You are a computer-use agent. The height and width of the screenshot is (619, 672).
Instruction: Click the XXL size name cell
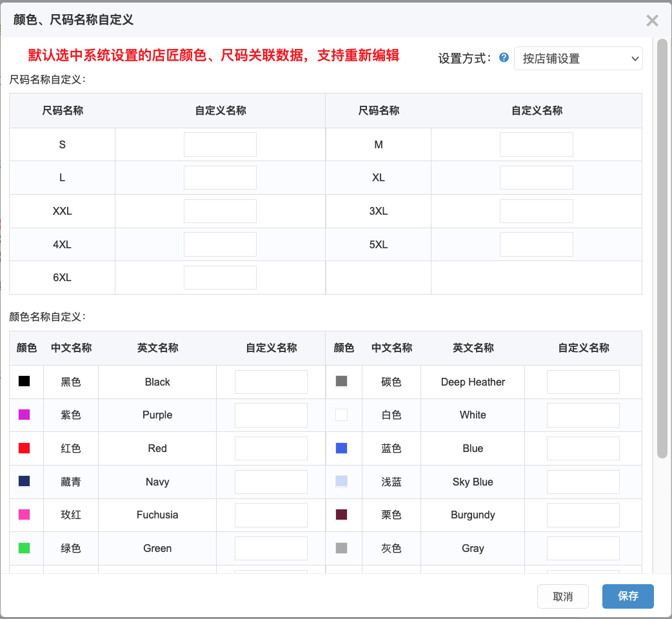click(62, 211)
